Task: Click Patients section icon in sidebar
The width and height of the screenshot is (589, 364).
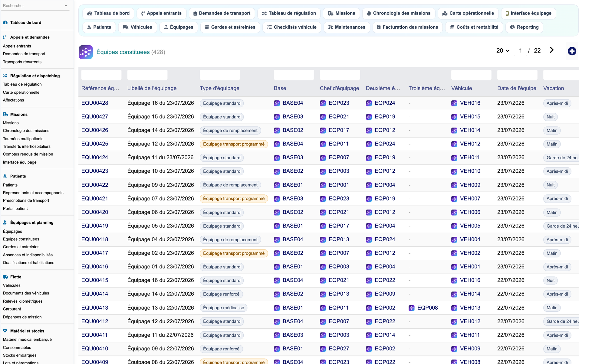Action: 5,176
